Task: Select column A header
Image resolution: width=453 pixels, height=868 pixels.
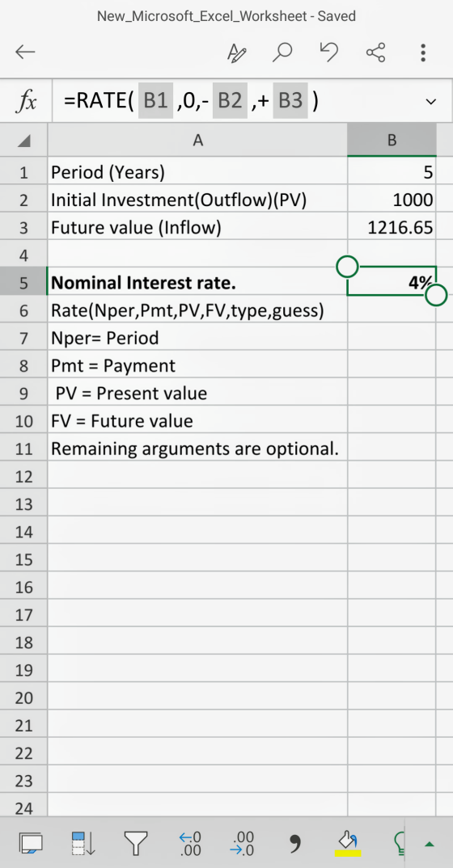Action: (197, 141)
